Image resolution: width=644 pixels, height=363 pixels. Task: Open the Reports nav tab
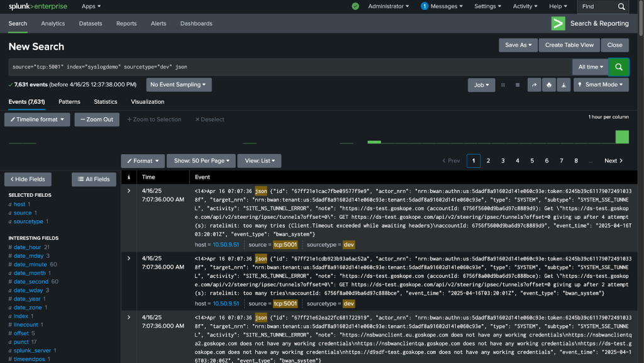126,23
